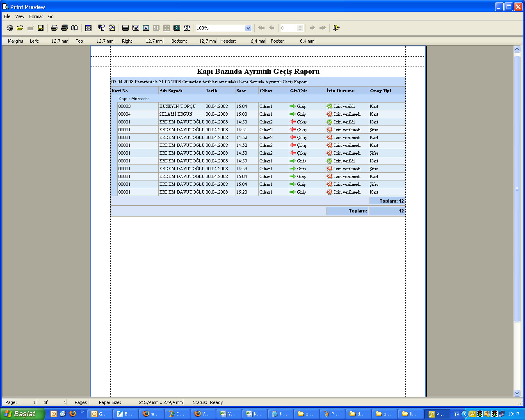
Task: Click the grid table icon in toolbar
Action: coord(88,28)
